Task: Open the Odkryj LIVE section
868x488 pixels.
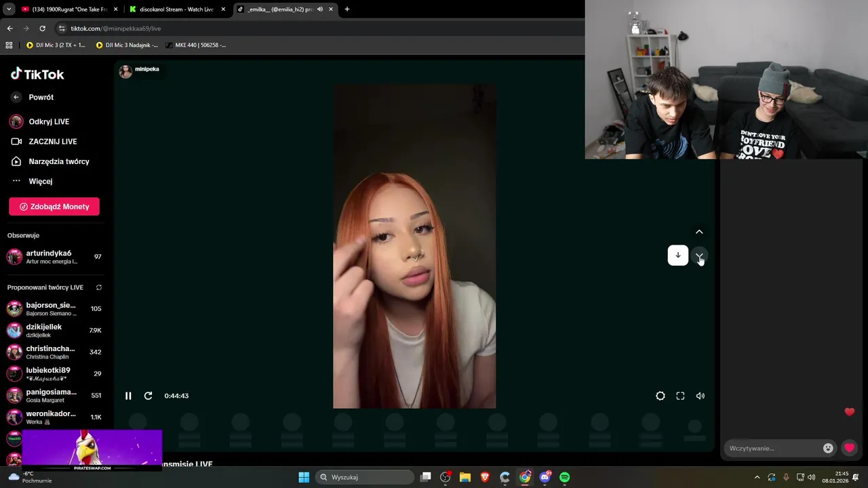Action: 49,121
